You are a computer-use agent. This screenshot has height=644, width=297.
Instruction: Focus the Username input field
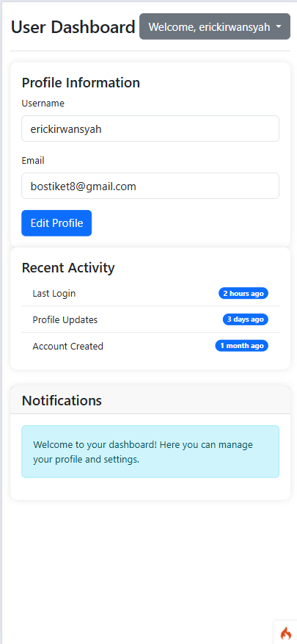pyautogui.click(x=150, y=129)
